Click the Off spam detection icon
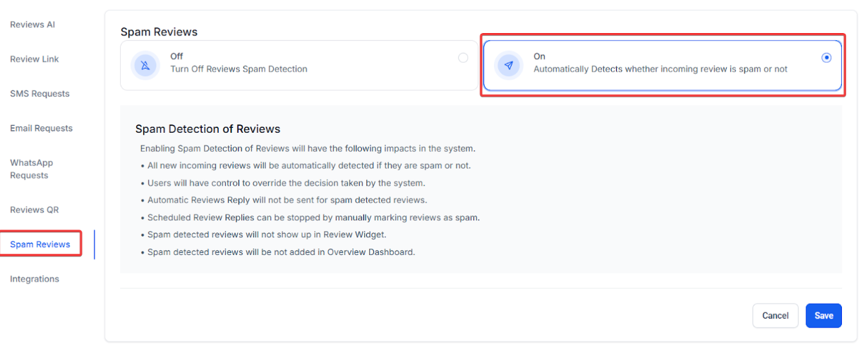The width and height of the screenshot is (868, 356). pos(145,65)
